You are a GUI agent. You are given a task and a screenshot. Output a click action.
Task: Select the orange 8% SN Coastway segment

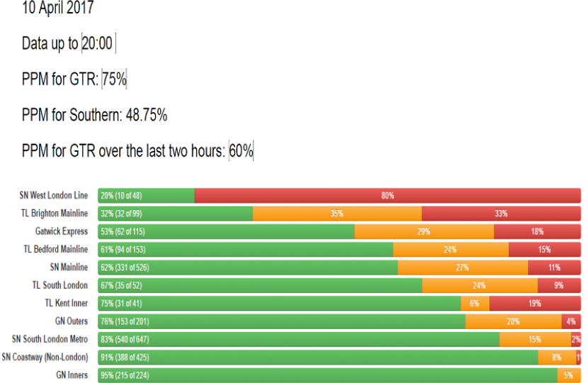557,357
